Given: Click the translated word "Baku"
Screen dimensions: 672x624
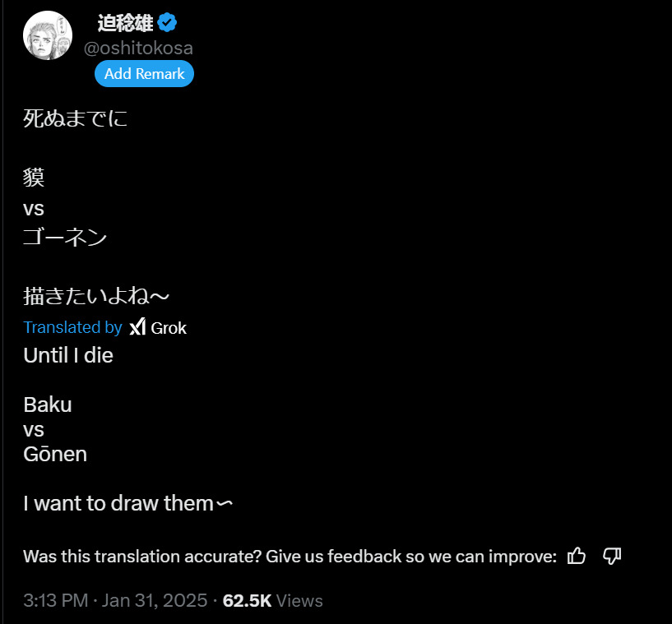Looking at the screenshot, I should click(48, 404).
